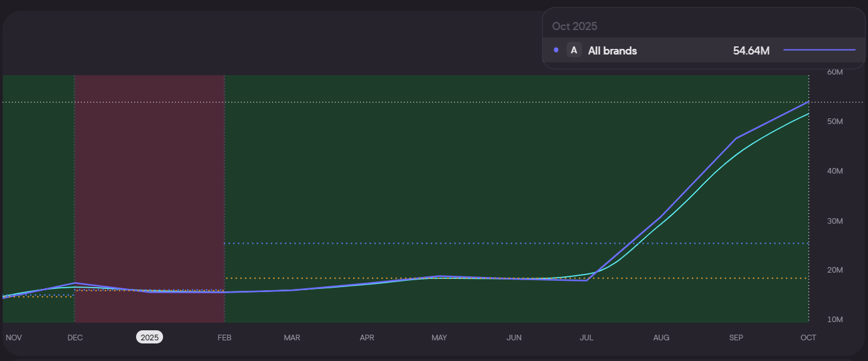Screen dimensions: 868x361
Task: Select AUG on the month axis
Action: point(661,337)
